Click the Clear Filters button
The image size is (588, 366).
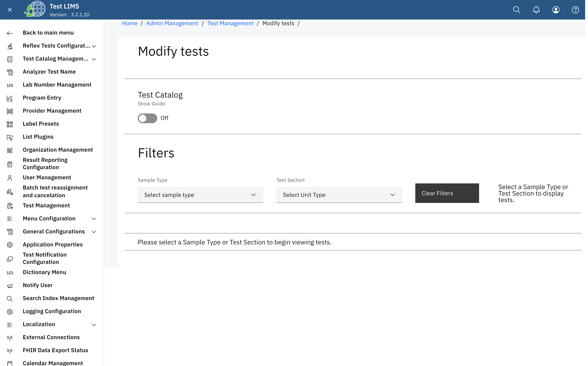[x=447, y=193]
